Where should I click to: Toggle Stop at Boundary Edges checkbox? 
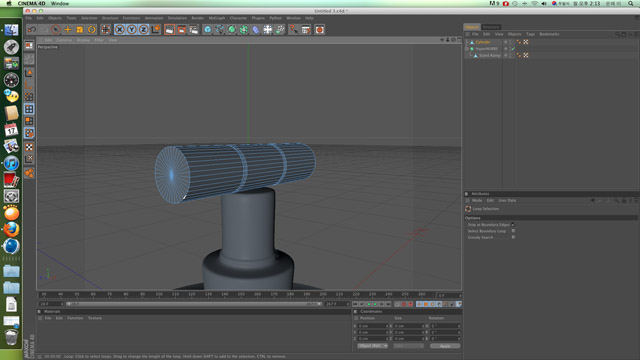513,224
